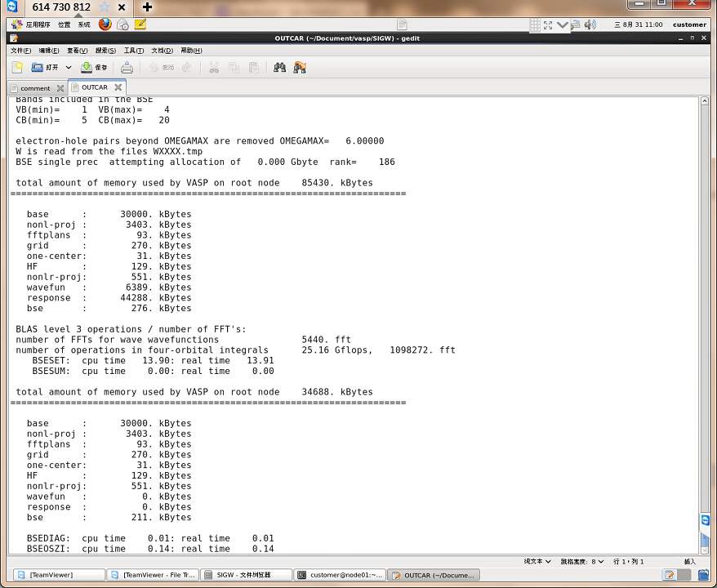Click the network connection panel icon
The height and width of the screenshot is (588, 717).
(575, 24)
